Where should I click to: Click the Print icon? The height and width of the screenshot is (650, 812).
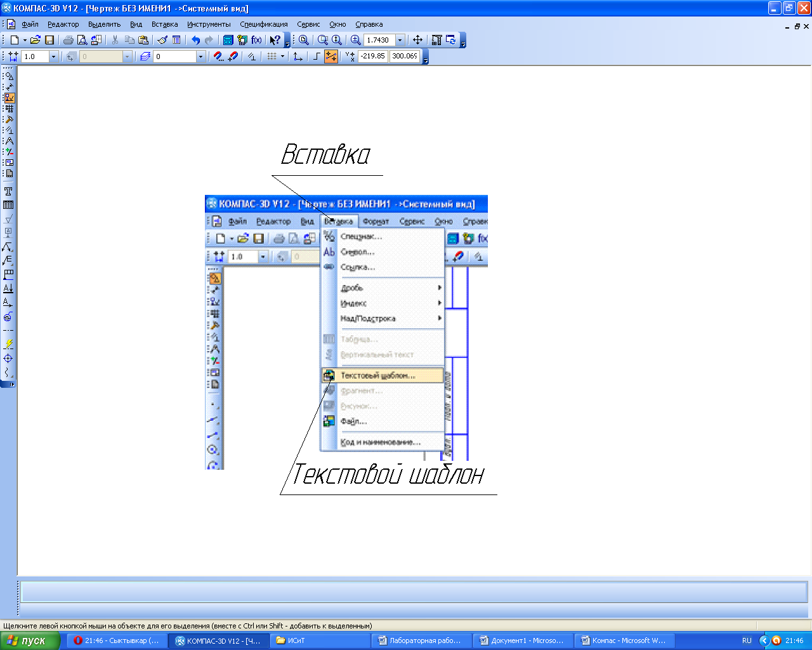pos(69,40)
